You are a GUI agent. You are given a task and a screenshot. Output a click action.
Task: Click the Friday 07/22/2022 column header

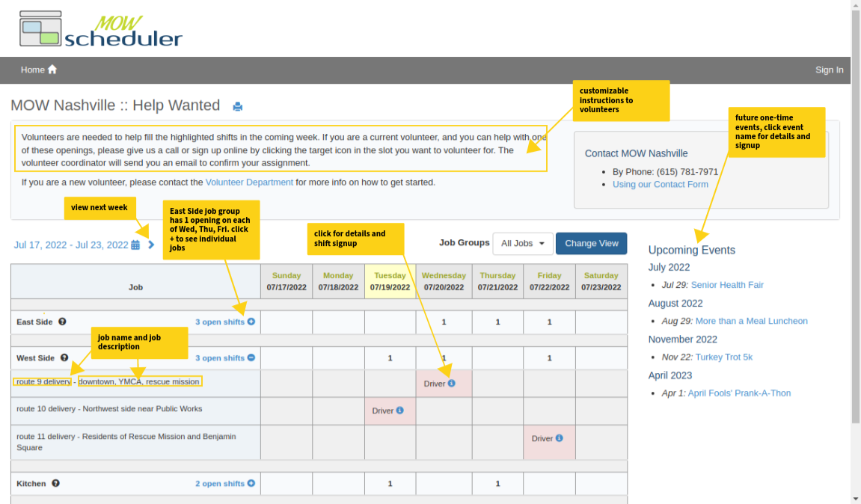[549, 281]
